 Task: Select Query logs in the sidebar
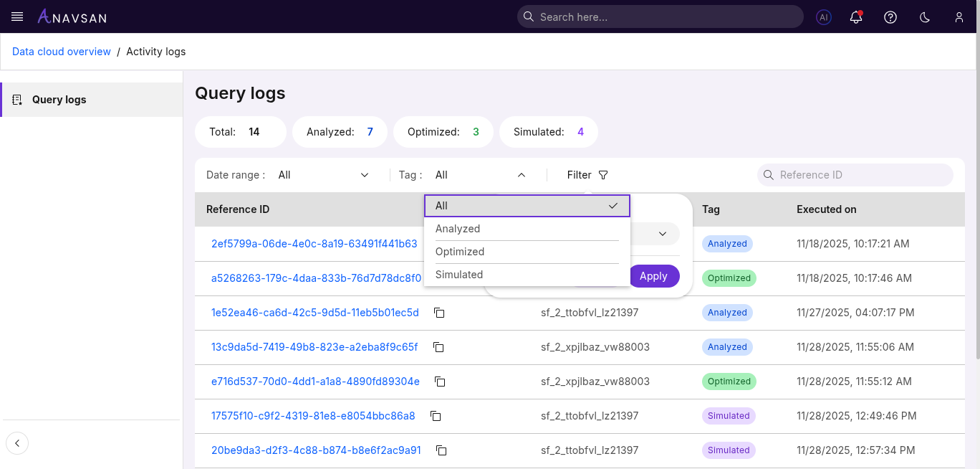point(59,100)
